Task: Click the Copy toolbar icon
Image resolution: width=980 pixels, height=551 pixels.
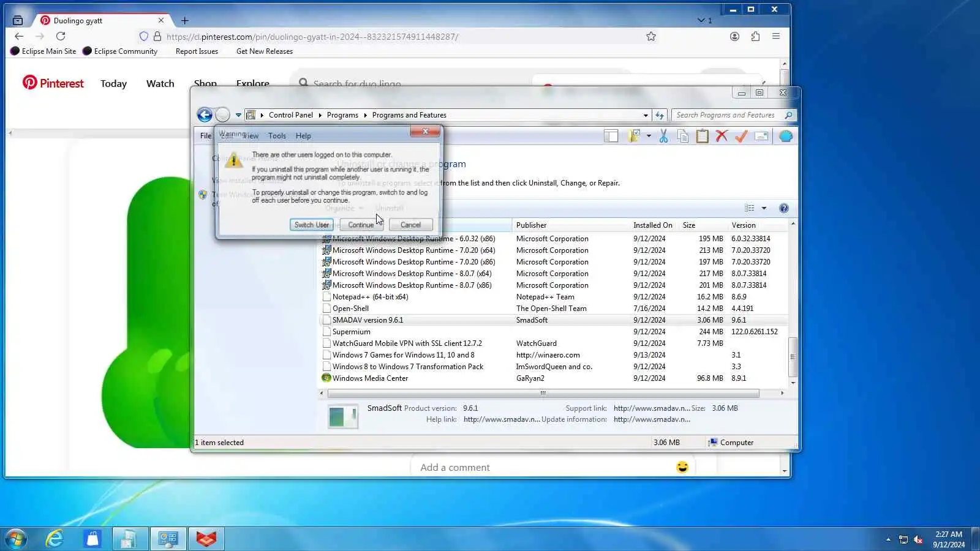Action: point(683,137)
